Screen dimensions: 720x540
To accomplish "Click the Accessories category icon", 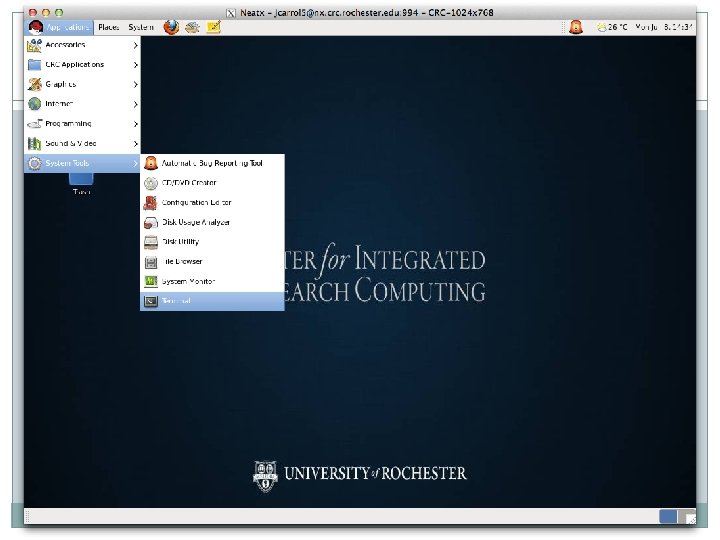I will tap(34, 45).
